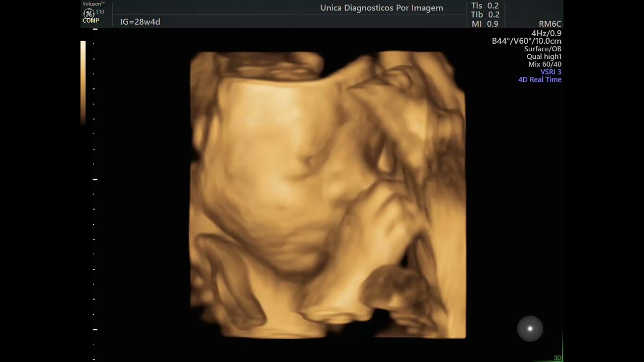The image size is (644, 362).
Task: Click the 'COMP' label under the logo
Action: coord(91,21)
